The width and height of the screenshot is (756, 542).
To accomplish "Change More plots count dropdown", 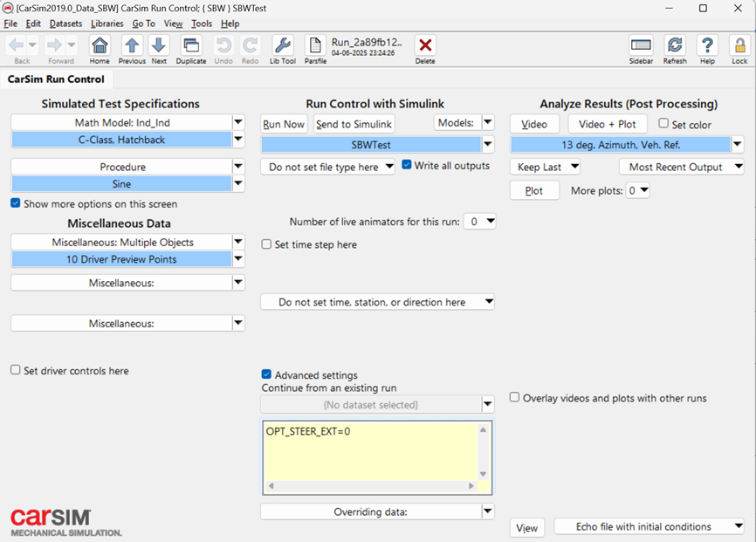I will [x=638, y=190].
